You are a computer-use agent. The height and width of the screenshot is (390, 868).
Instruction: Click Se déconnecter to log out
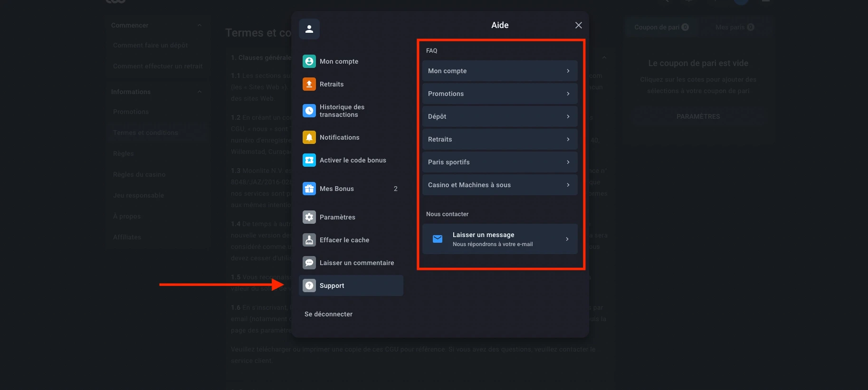point(328,314)
